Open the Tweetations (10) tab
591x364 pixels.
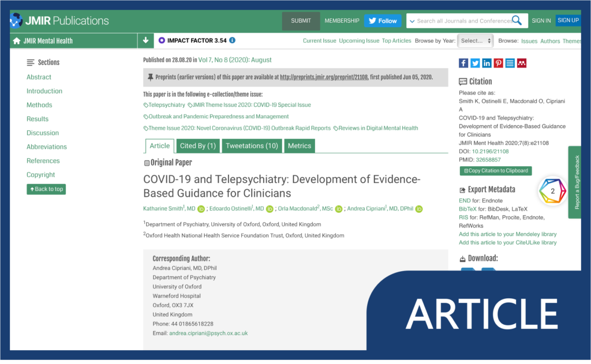point(252,146)
